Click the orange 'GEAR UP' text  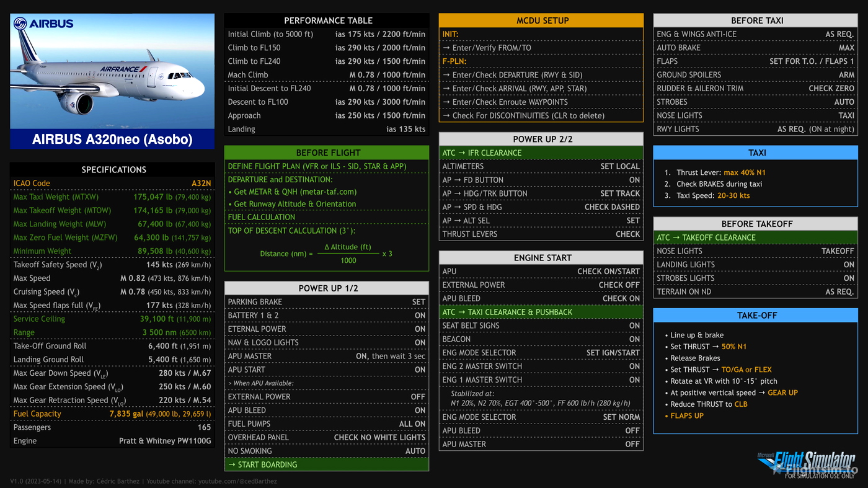782,393
